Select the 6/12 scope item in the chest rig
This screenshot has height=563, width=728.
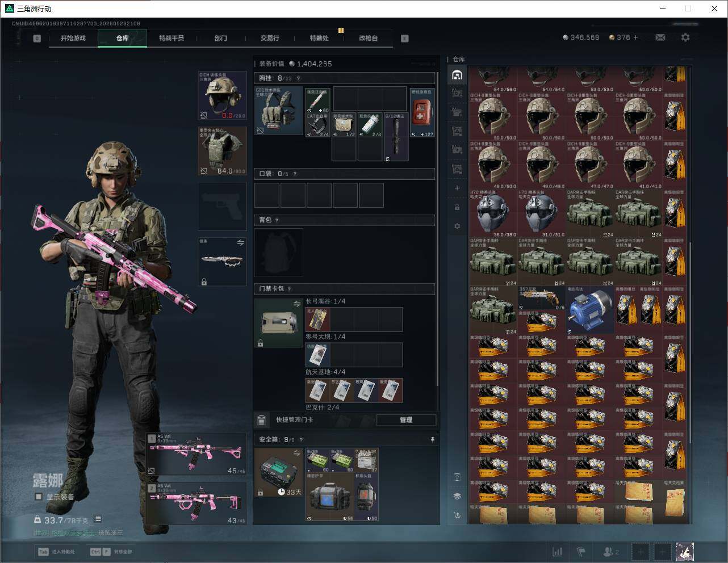point(396,137)
